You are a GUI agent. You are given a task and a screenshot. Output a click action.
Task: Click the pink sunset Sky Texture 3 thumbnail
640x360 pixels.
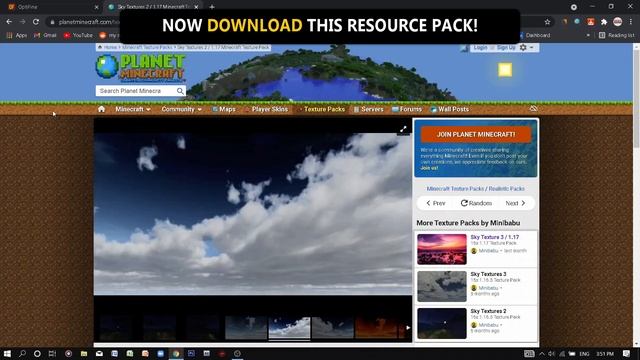[442, 249]
